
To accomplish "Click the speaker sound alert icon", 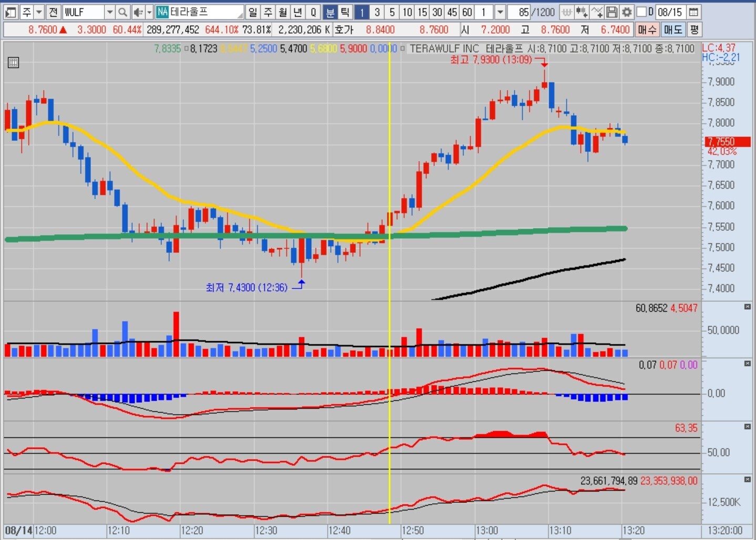I will click(x=138, y=12).
